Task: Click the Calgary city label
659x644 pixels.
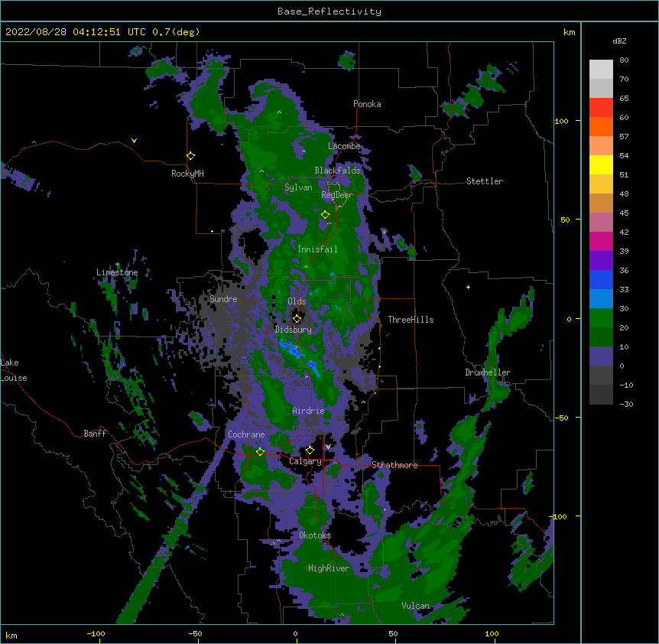Action: [305, 461]
